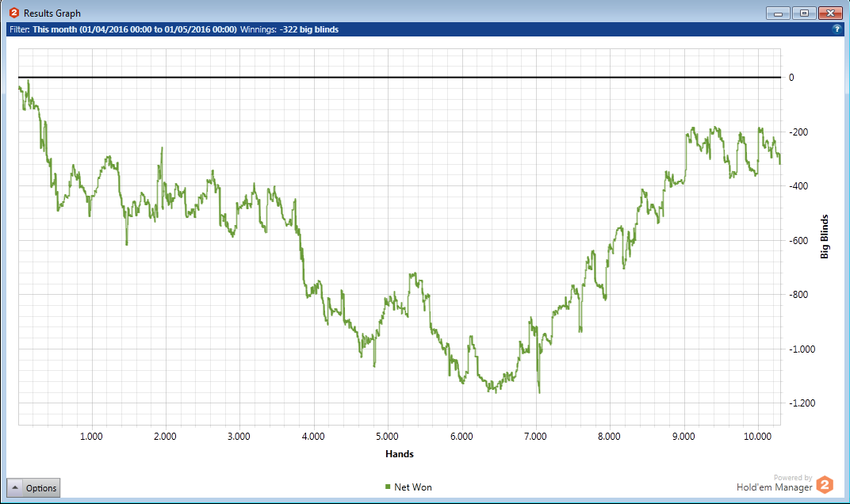Click the 0 big blinds axis label

[x=791, y=78]
